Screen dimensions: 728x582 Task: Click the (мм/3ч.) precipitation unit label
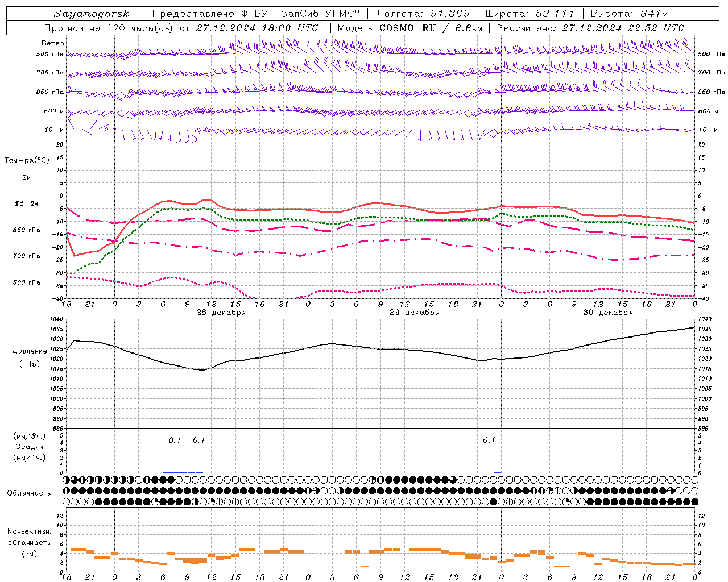tap(29, 436)
